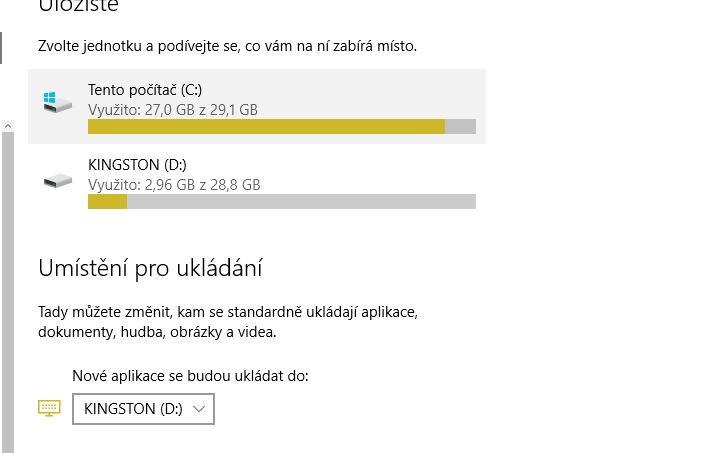Open the KINGSTON (D:) save location combo box
This screenshot has width=701, height=453.
point(143,409)
